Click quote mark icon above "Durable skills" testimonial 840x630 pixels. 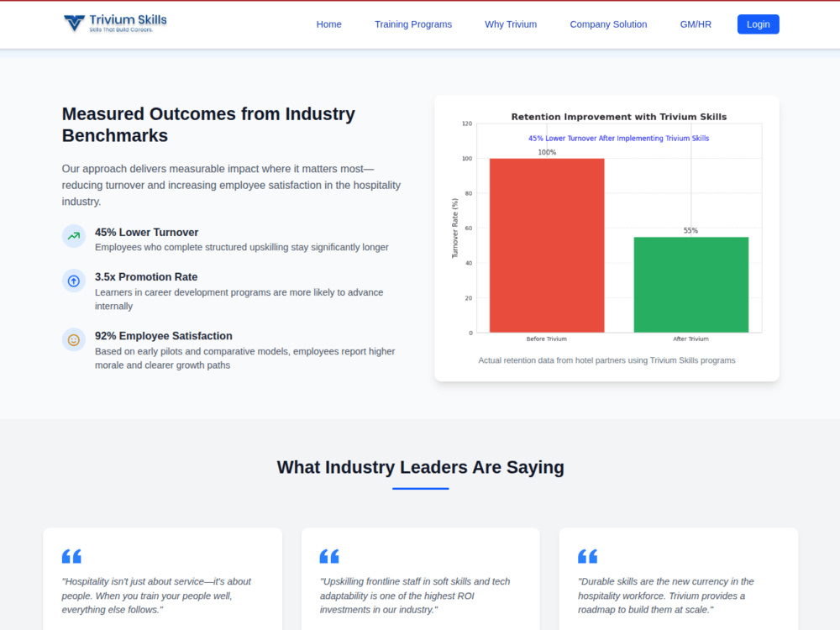[588, 557]
